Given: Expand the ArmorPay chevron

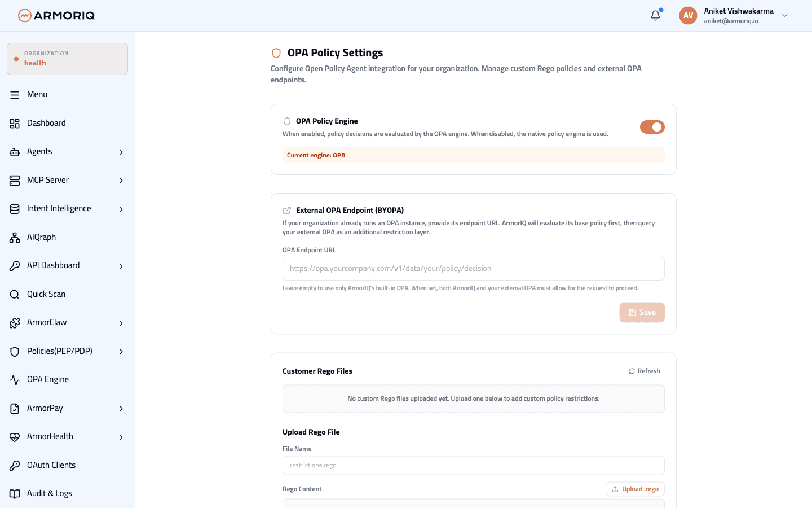Looking at the screenshot, I should pos(121,408).
